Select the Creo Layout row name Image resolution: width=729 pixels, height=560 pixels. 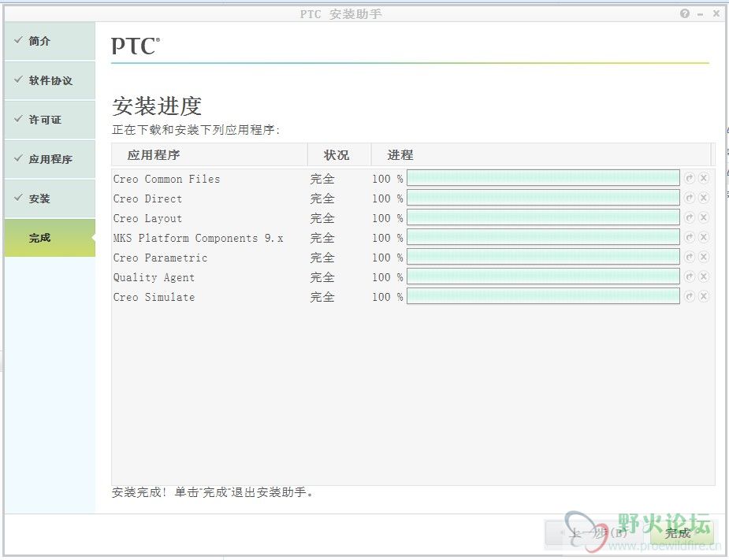[147, 218]
